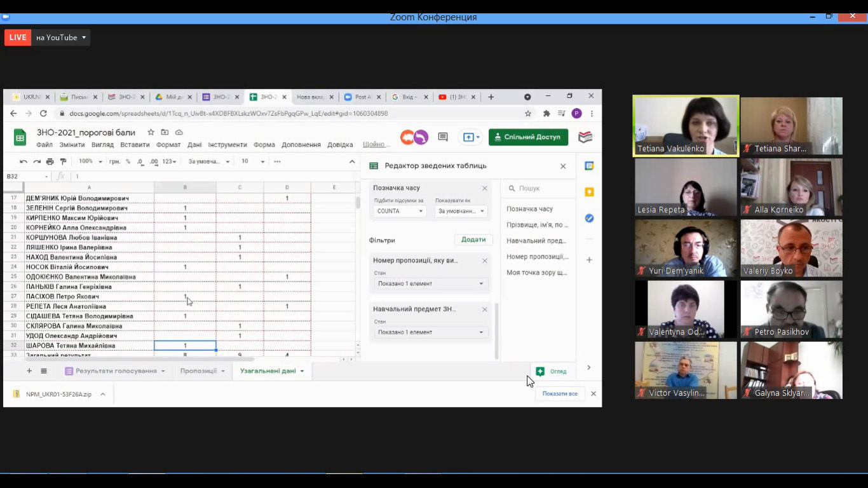Open the three-dot more toolbar options

277,161
